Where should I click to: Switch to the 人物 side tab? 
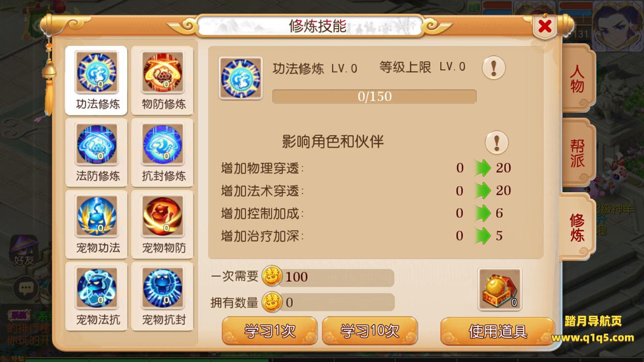[577, 78]
